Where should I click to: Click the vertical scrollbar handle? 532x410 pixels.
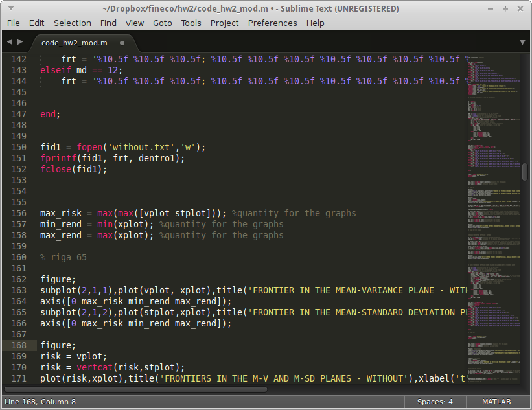click(524, 171)
